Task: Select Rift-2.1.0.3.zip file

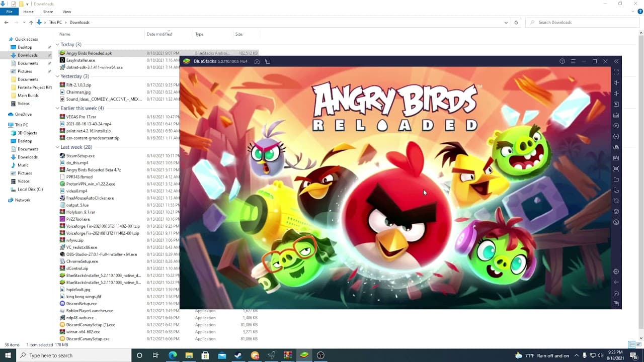Action: tap(79, 85)
